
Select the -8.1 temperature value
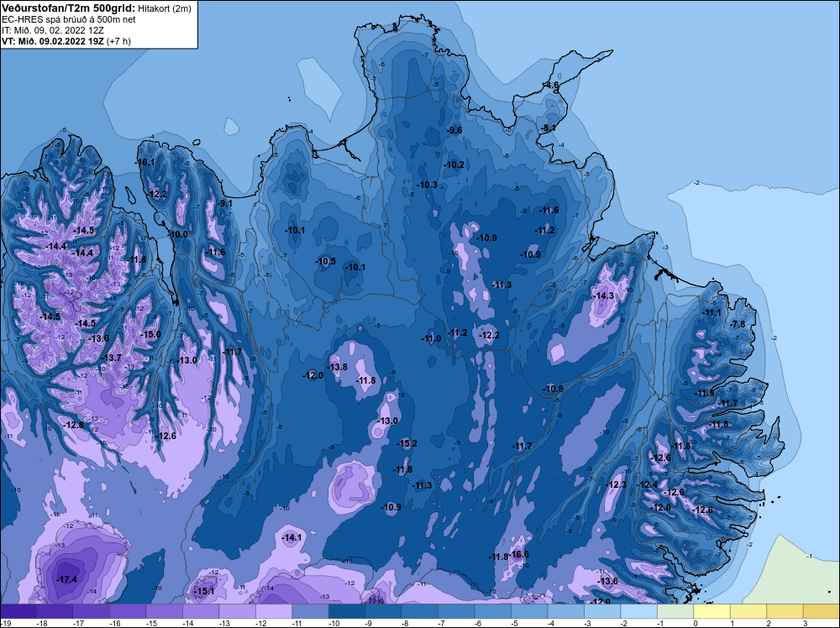(548, 128)
